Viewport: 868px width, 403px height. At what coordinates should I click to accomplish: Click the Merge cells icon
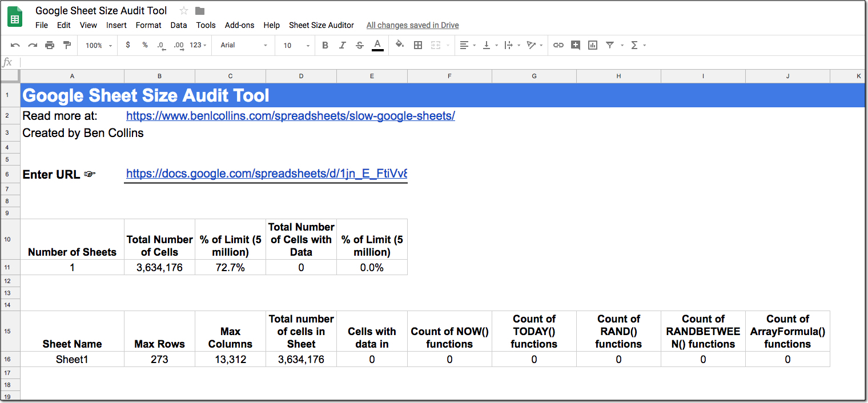click(436, 45)
